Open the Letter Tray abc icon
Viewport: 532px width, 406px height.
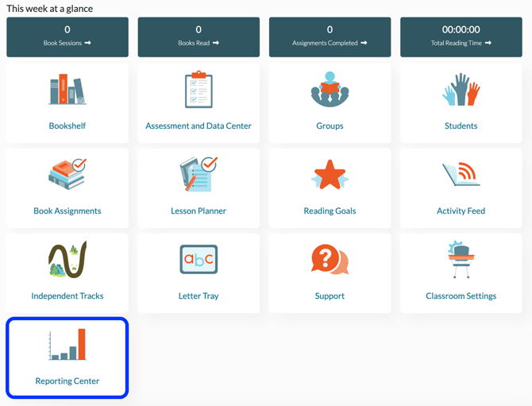pos(199,259)
